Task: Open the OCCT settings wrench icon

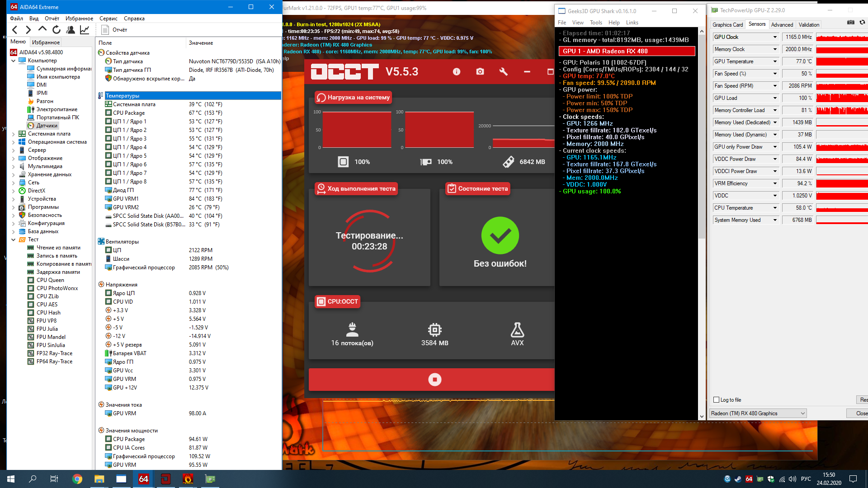Action: click(504, 72)
